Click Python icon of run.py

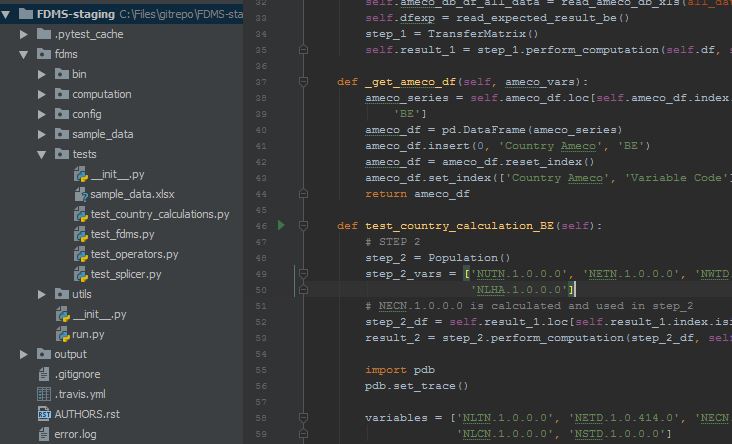[63, 334]
